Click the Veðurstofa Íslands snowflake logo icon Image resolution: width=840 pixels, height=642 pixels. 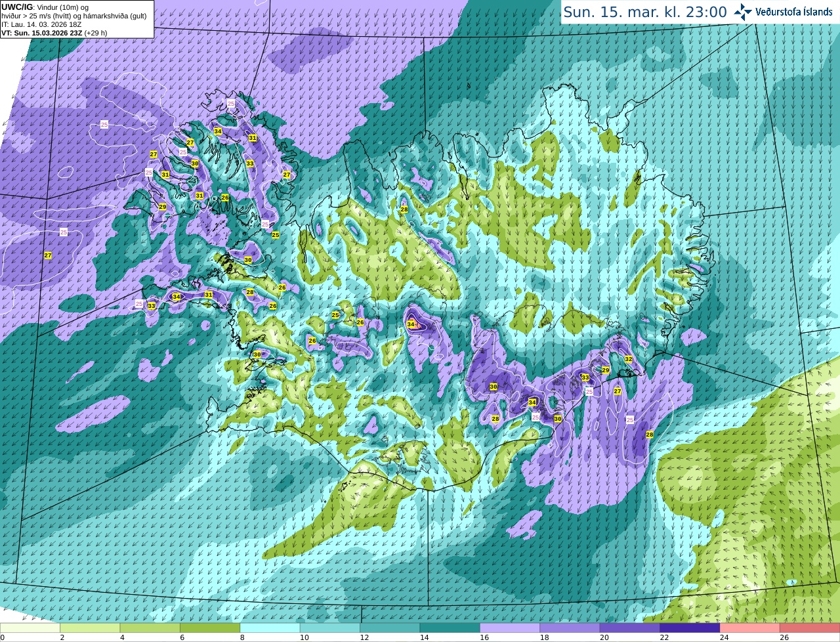743,12
